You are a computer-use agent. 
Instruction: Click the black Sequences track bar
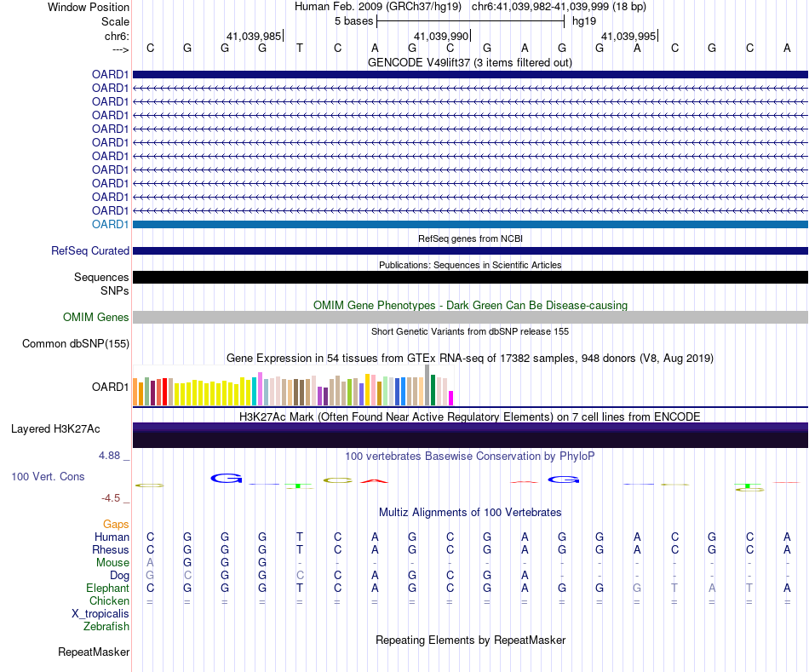(470, 277)
